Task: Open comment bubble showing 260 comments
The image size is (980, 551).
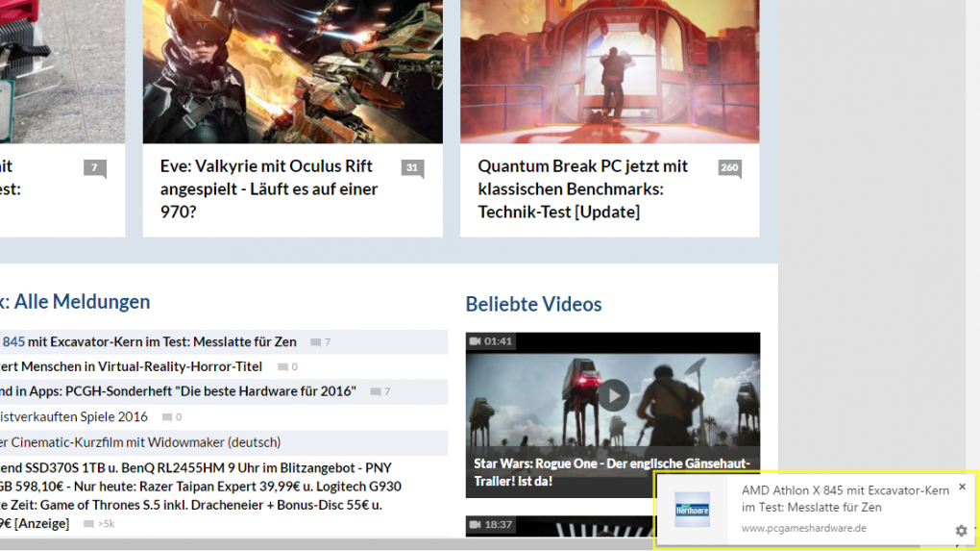Action: point(729,168)
